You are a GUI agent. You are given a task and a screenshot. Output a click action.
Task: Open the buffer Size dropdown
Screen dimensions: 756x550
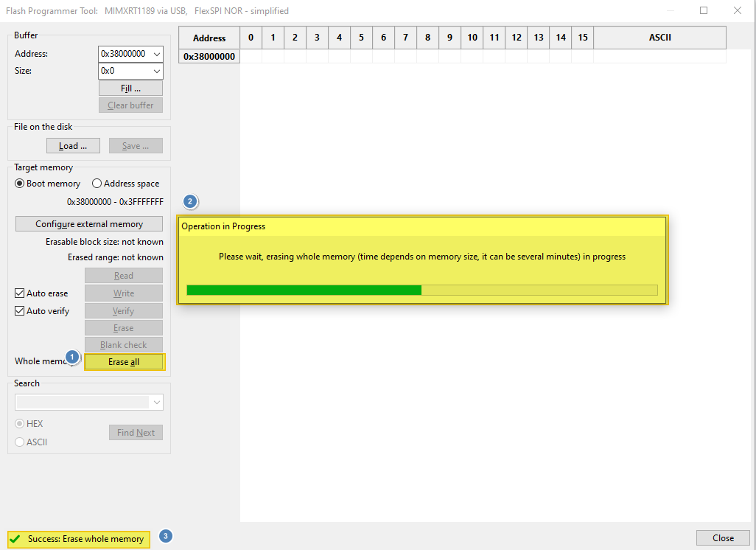pyautogui.click(x=156, y=71)
